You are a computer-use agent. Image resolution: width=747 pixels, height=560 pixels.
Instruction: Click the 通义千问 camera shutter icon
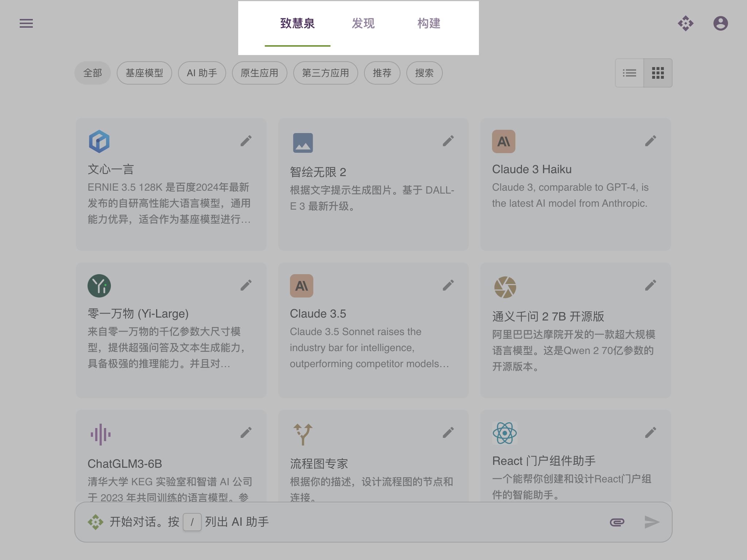coord(505,287)
